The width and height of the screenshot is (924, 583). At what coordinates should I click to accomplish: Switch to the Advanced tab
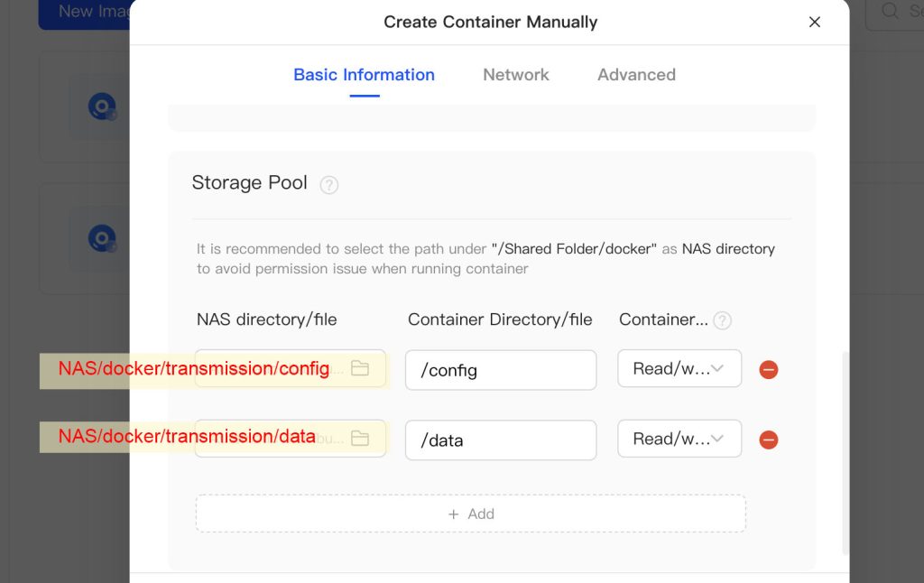tap(636, 75)
